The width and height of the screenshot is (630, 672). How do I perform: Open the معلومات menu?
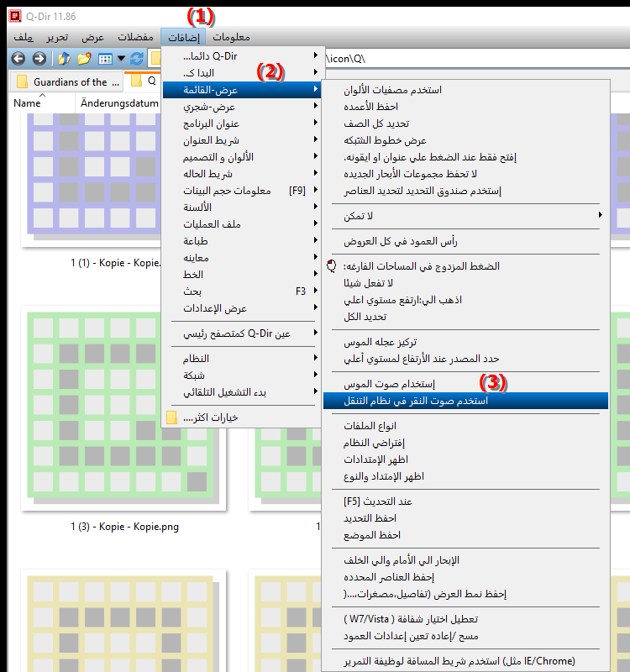(x=232, y=37)
